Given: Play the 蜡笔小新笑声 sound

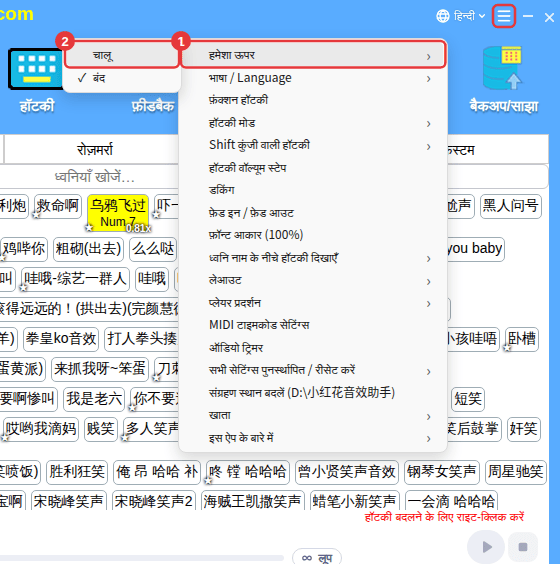Looking at the screenshot, I should coord(355,501).
